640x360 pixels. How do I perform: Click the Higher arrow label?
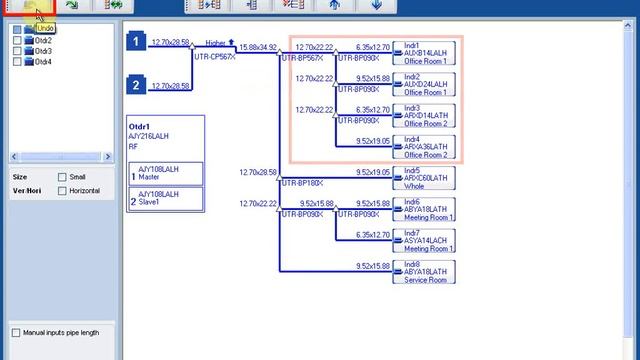pos(220,42)
